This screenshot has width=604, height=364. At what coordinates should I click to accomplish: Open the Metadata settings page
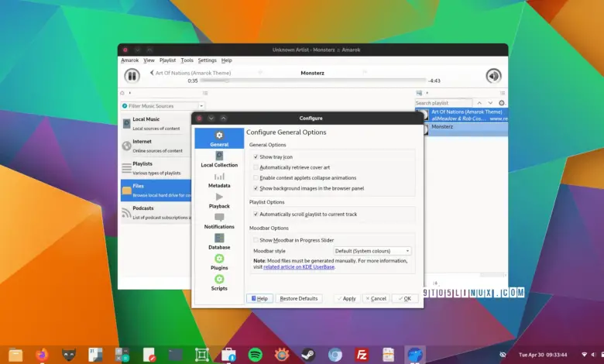point(219,180)
